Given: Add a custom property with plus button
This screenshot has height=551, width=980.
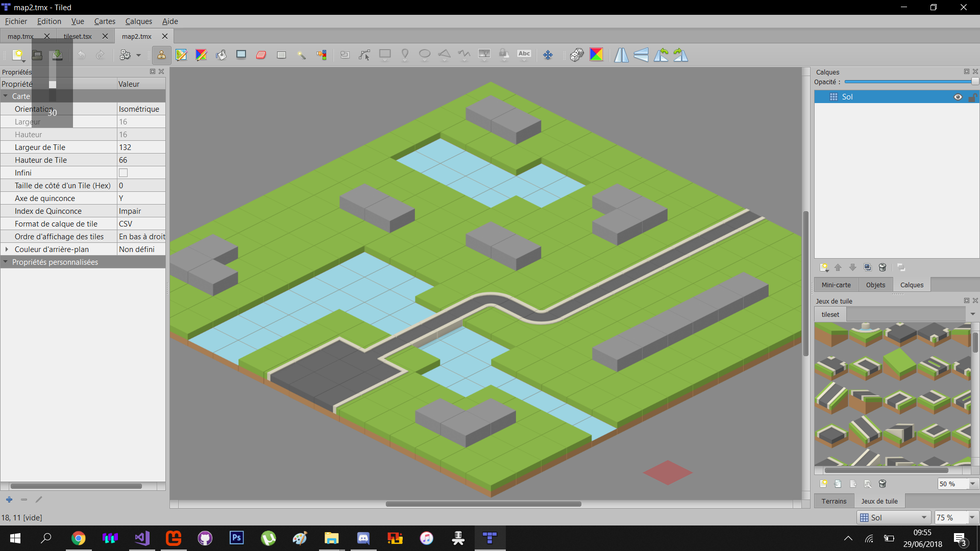Looking at the screenshot, I should click(x=9, y=499).
